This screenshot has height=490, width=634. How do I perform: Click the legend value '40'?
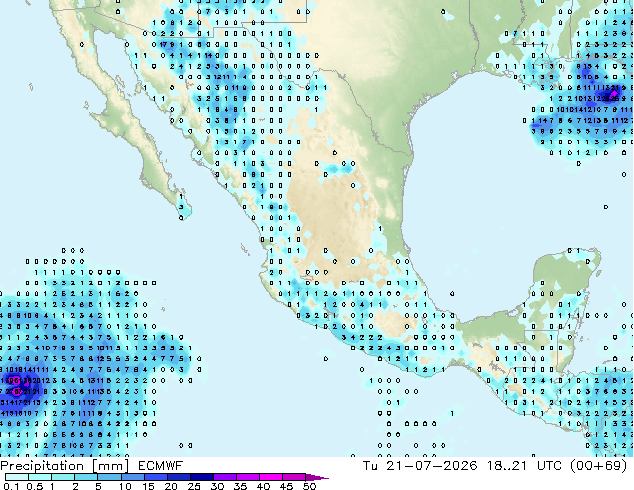[x=263, y=486]
